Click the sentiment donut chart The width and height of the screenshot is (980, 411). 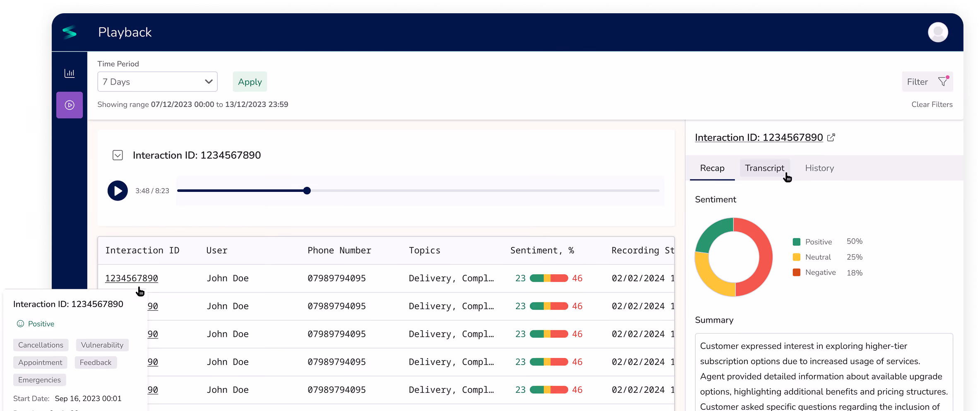[x=734, y=257]
